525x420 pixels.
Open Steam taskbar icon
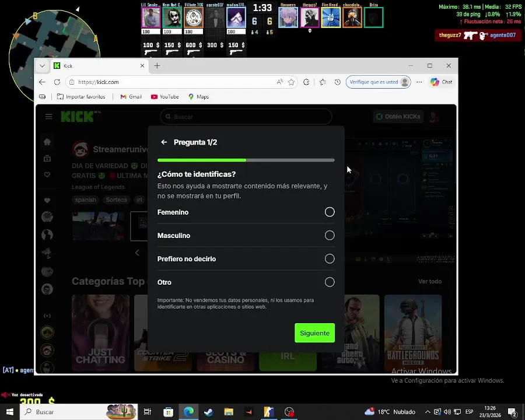209,412
